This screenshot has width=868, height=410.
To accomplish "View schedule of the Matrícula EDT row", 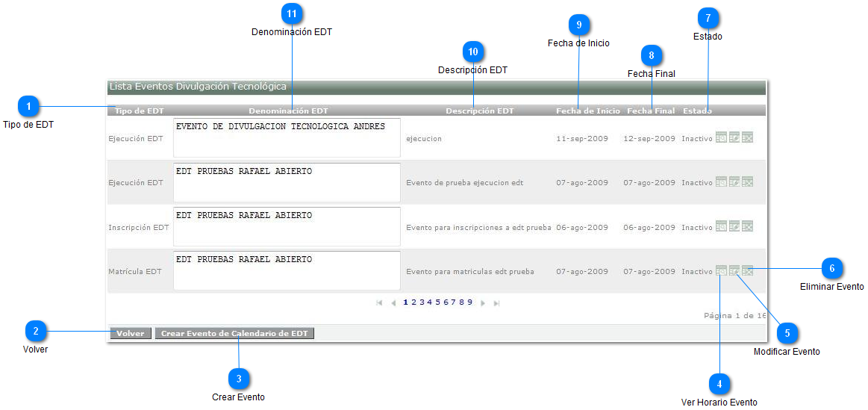I will [721, 271].
